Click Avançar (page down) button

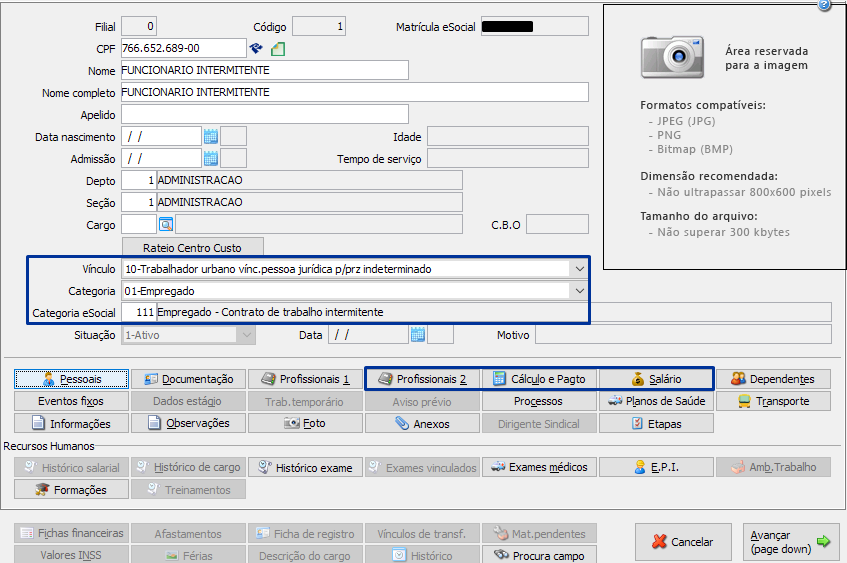point(791,541)
